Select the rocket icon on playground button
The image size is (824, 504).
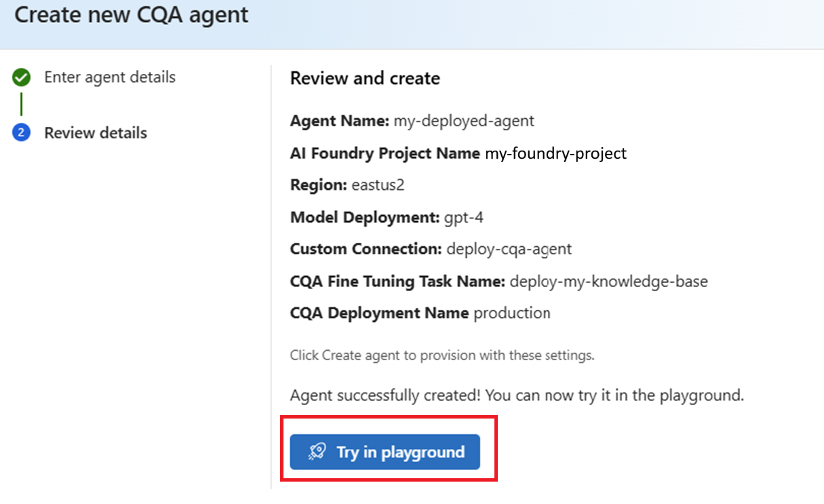317,452
